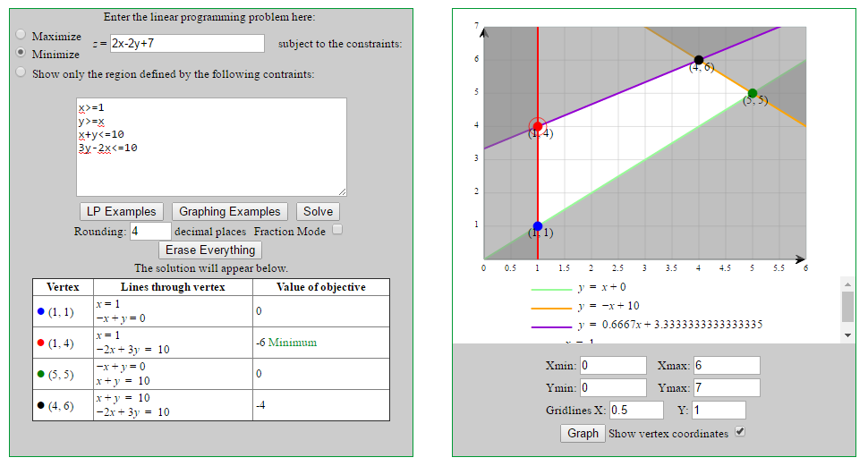Select the Minimize radio button
Viewport: 868px width, 466px height.
21,53
